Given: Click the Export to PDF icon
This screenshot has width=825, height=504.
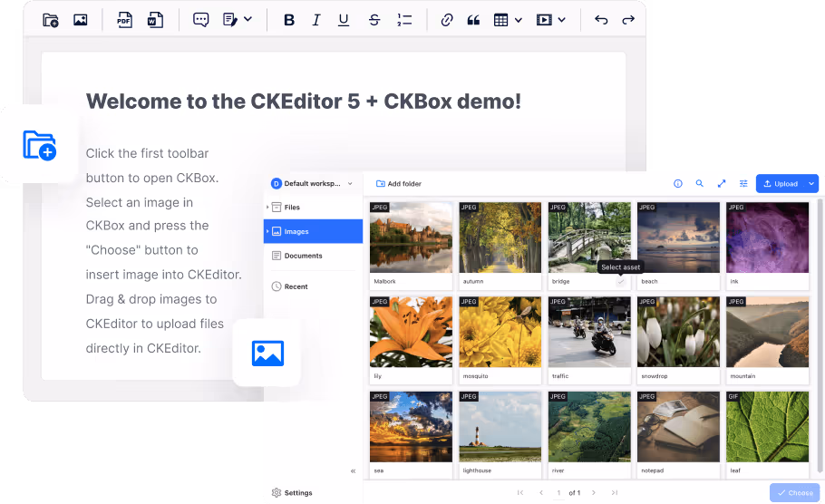Looking at the screenshot, I should [124, 20].
